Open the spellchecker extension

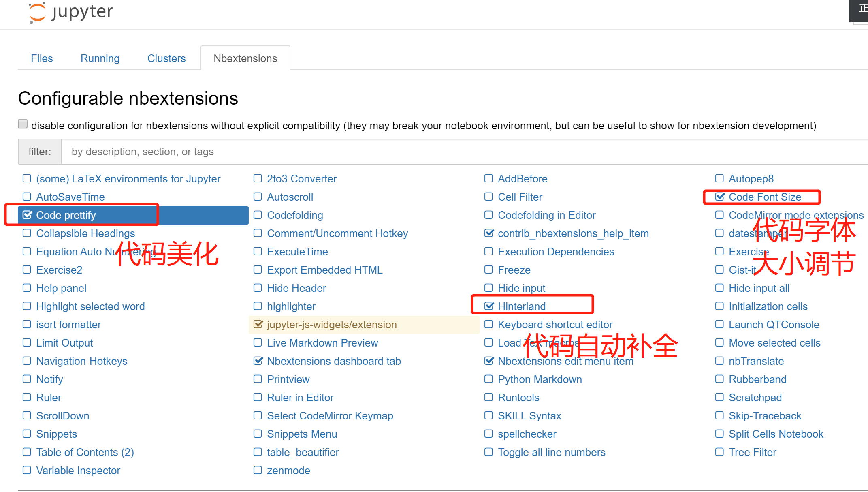click(527, 434)
